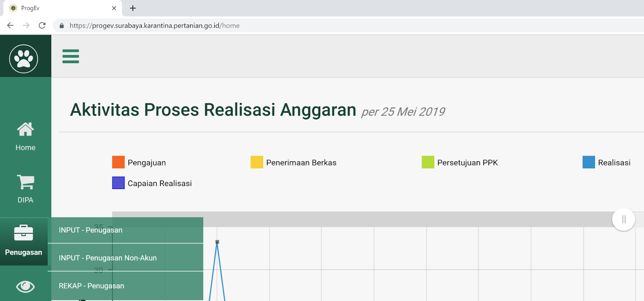Toggle the hamburger menu icon

pyautogui.click(x=71, y=56)
